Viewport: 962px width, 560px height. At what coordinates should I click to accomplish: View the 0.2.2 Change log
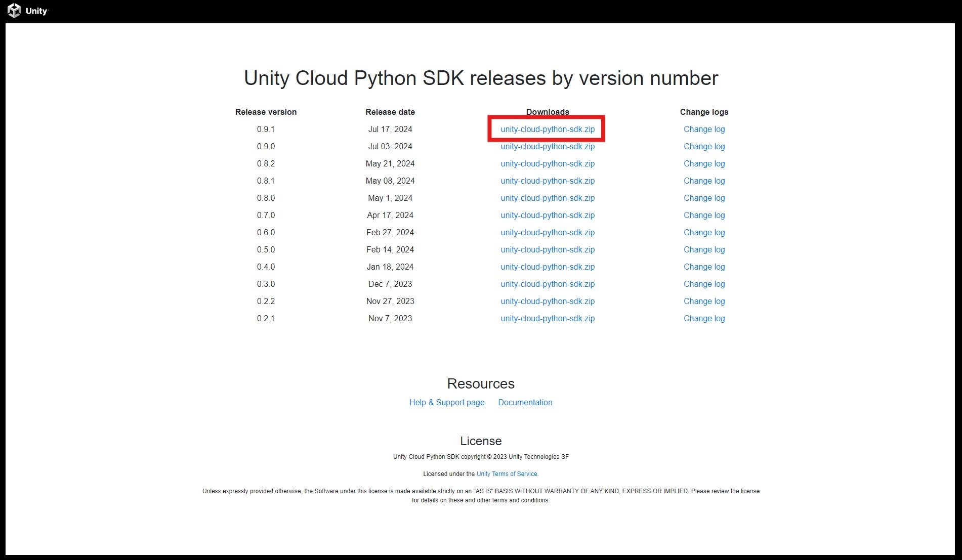tap(704, 301)
